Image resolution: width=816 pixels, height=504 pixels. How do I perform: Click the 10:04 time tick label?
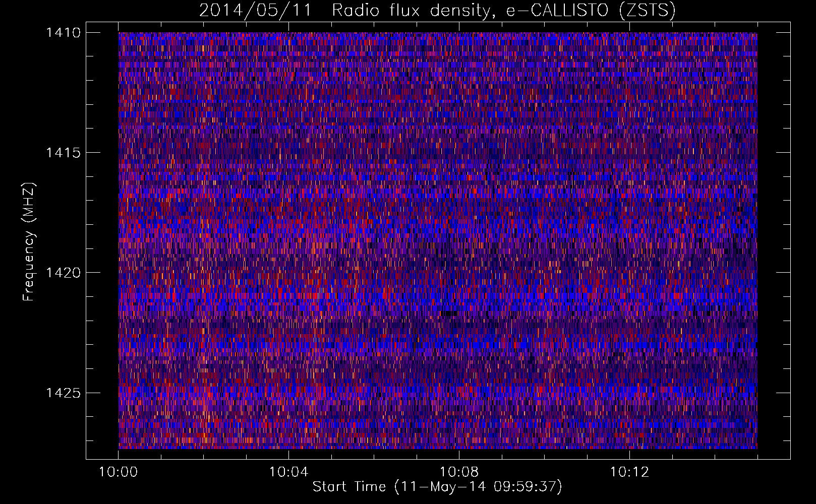[x=289, y=472]
